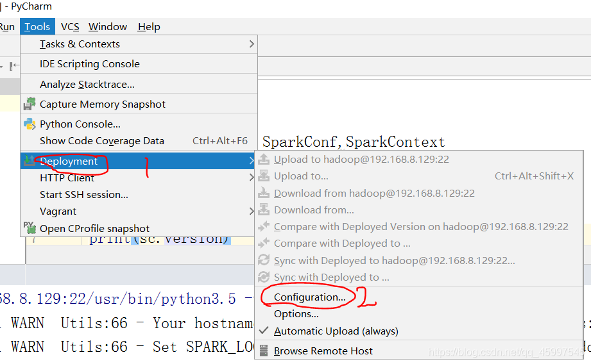Select Sync with Deployed to hadoop@192.168.8.129:22... entry
Screen dimensions: 591x364
pos(419,260)
